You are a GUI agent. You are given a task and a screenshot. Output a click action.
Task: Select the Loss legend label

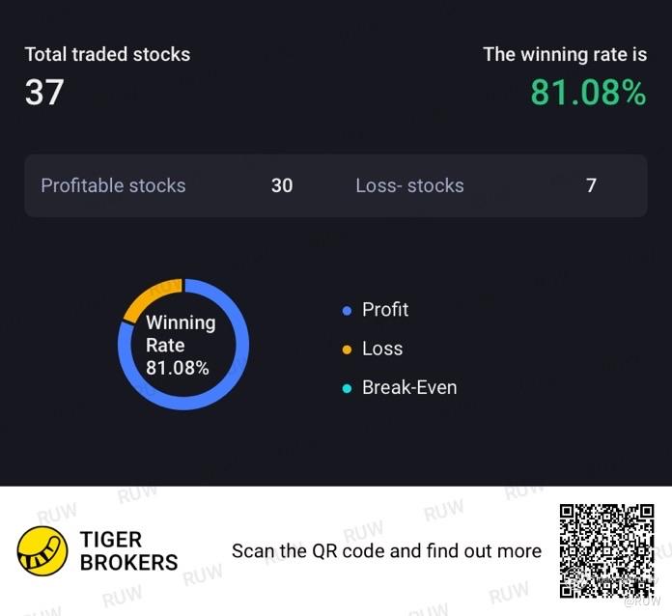click(x=382, y=349)
